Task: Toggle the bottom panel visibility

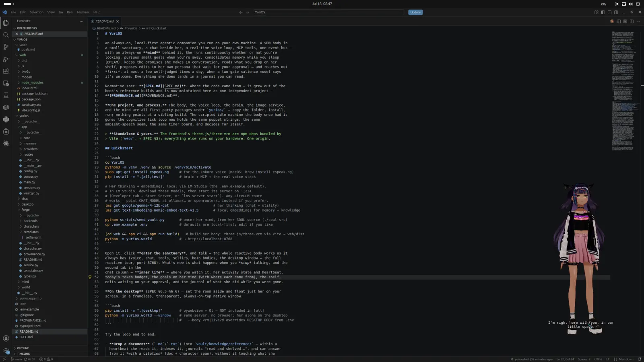Action: point(609,12)
